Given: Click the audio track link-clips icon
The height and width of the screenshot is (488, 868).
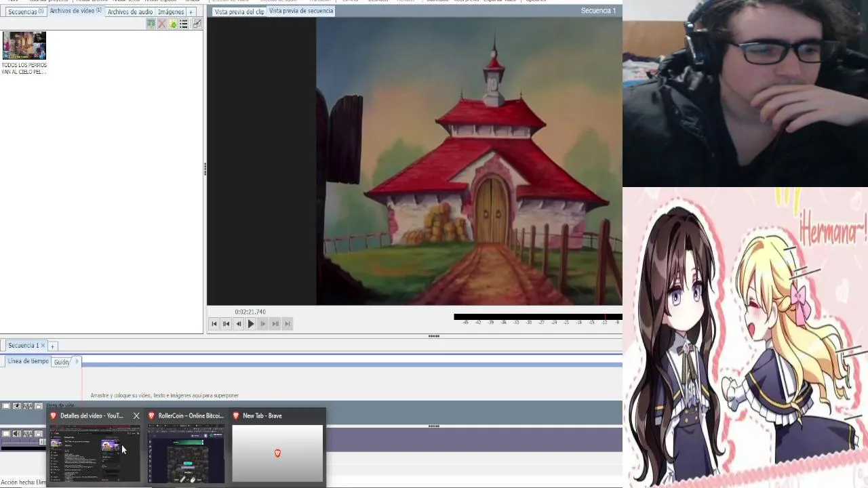Looking at the screenshot, I should point(28,434).
